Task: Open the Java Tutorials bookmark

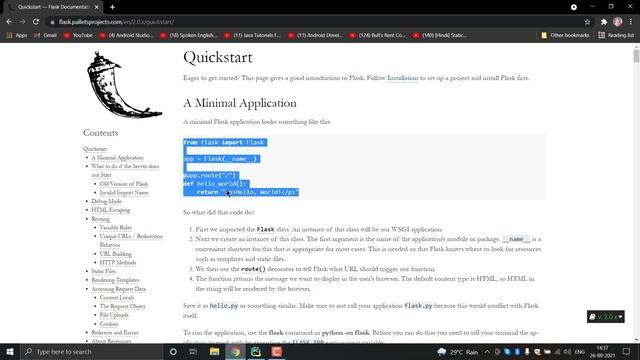Action: tap(252, 36)
